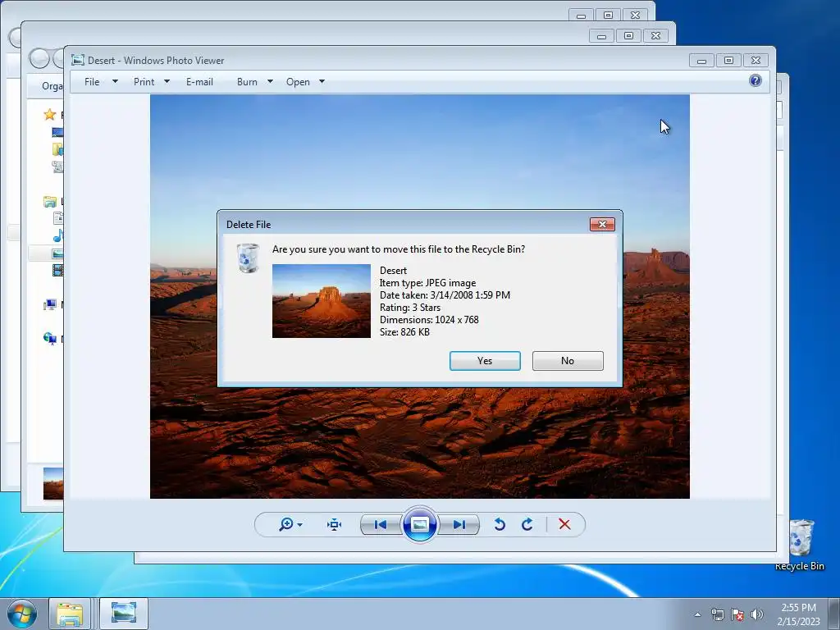This screenshot has height=630, width=840.
Task: Open the Burn menu in Photo Viewer
Action: pyautogui.click(x=247, y=82)
